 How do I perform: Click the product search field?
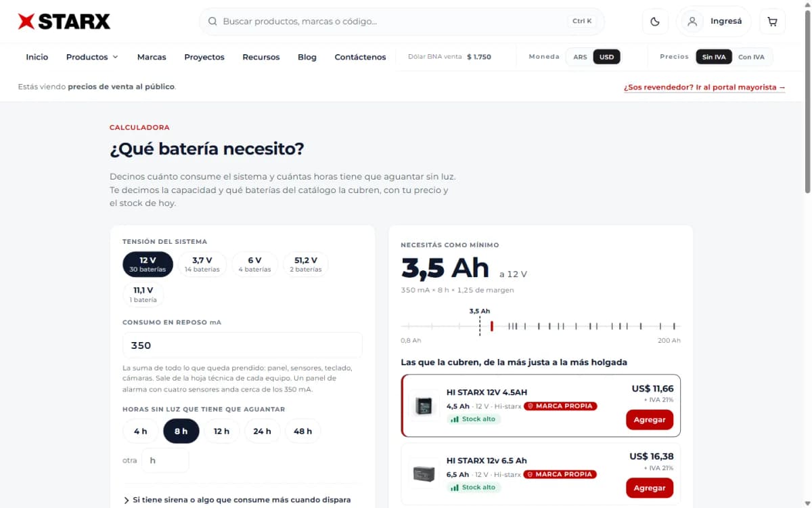(x=402, y=22)
